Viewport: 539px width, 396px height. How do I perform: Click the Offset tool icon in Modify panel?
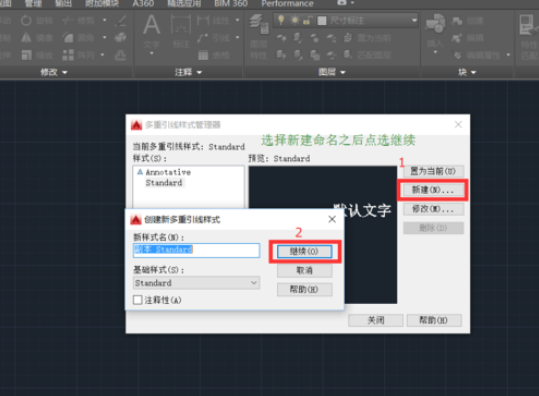tap(120, 55)
